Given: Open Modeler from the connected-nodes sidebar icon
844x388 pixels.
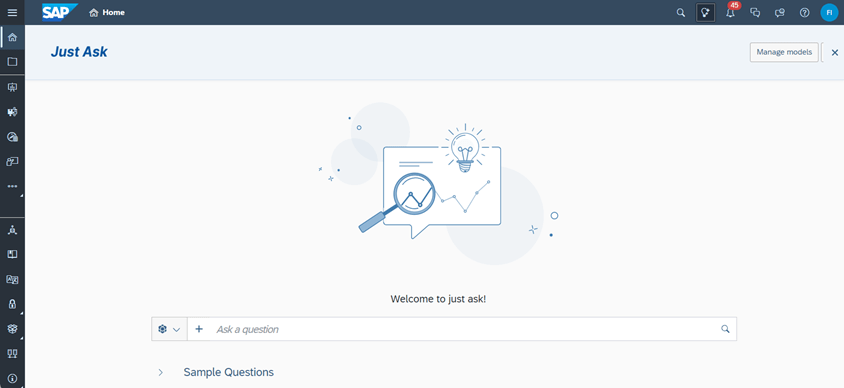Looking at the screenshot, I should coord(12,230).
